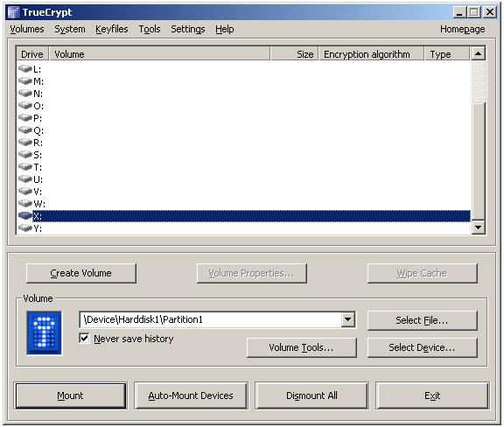Viewport: 504px width, 427px height.
Task: Go to Homepage link in menu bar
Action: coord(463,29)
